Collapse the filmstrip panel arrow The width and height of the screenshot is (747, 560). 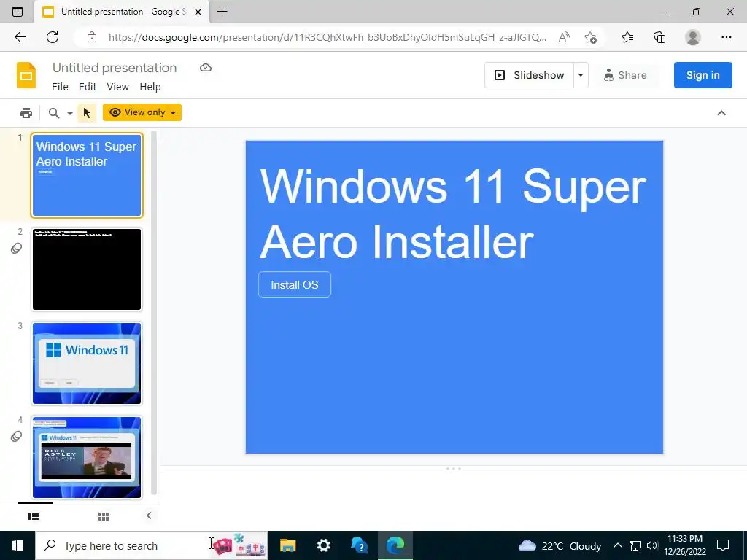(149, 516)
